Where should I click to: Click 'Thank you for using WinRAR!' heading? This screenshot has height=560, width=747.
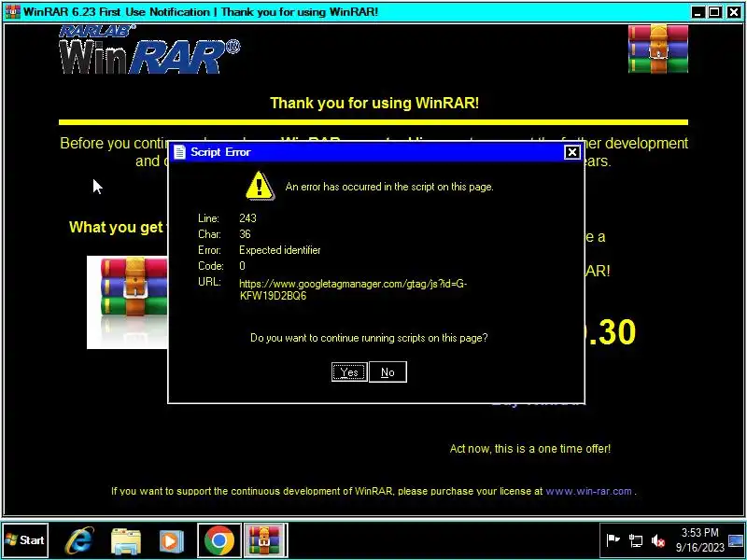374,103
